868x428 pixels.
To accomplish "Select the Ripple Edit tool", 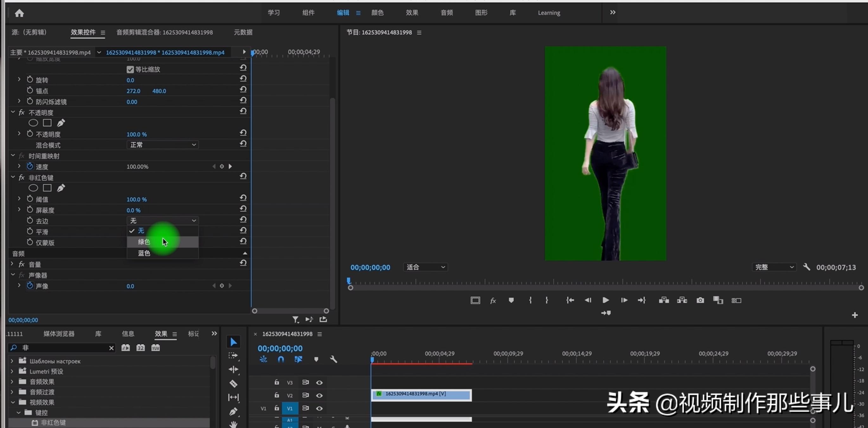I will click(233, 369).
